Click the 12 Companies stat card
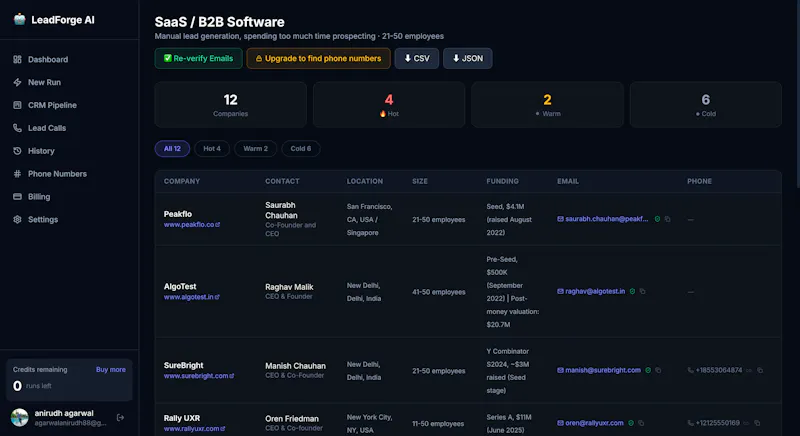The height and width of the screenshot is (436, 800). (x=231, y=105)
